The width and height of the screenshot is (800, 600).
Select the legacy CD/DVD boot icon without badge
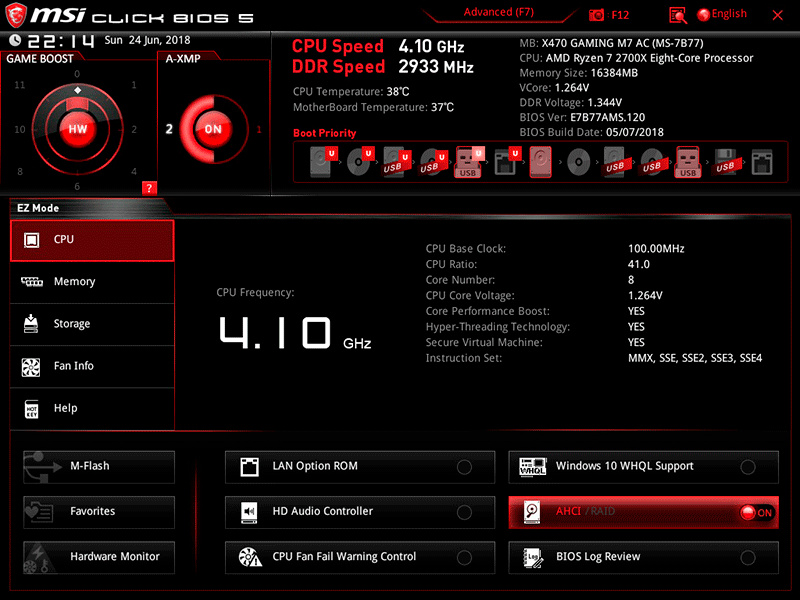579,162
